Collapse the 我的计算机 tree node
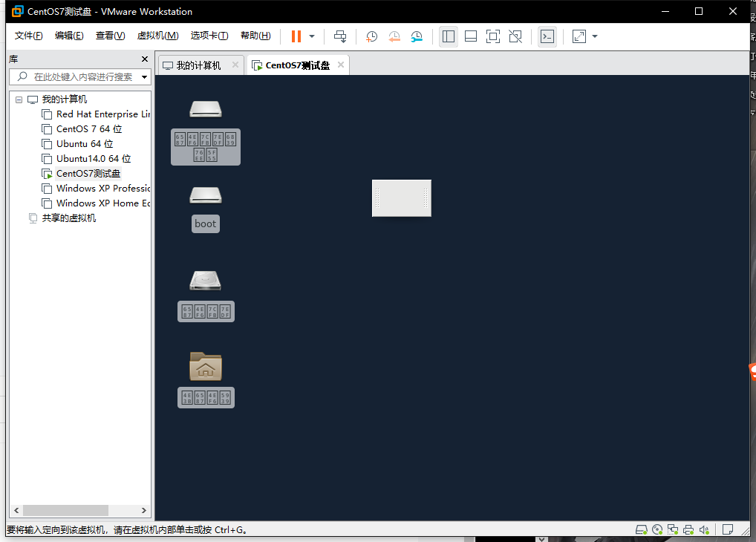 click(19, 99)
